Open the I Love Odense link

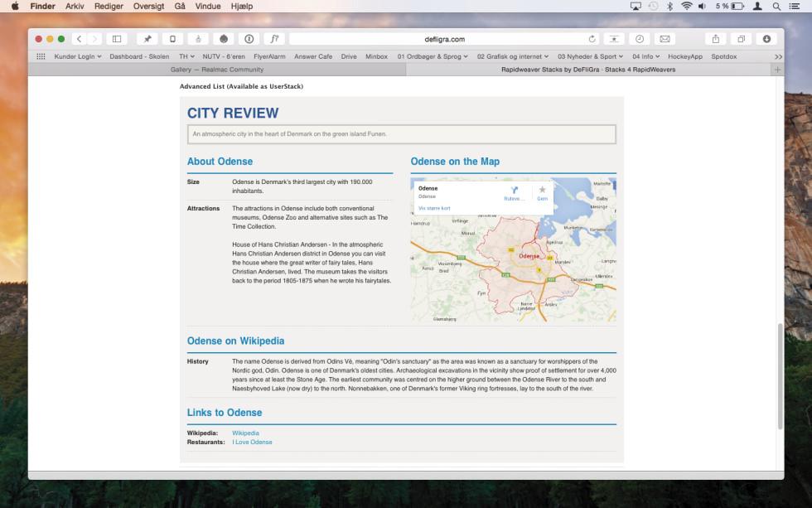point(252,443)
